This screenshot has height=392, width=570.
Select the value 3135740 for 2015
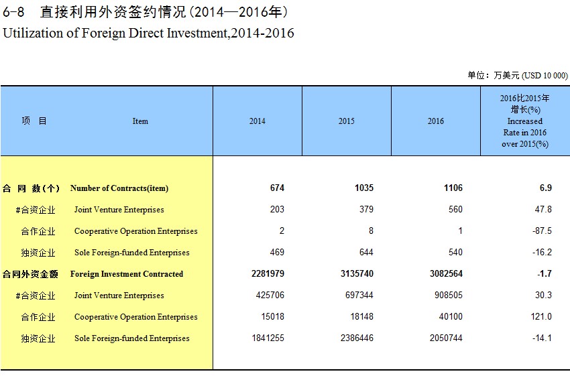[x=357, y=273]
